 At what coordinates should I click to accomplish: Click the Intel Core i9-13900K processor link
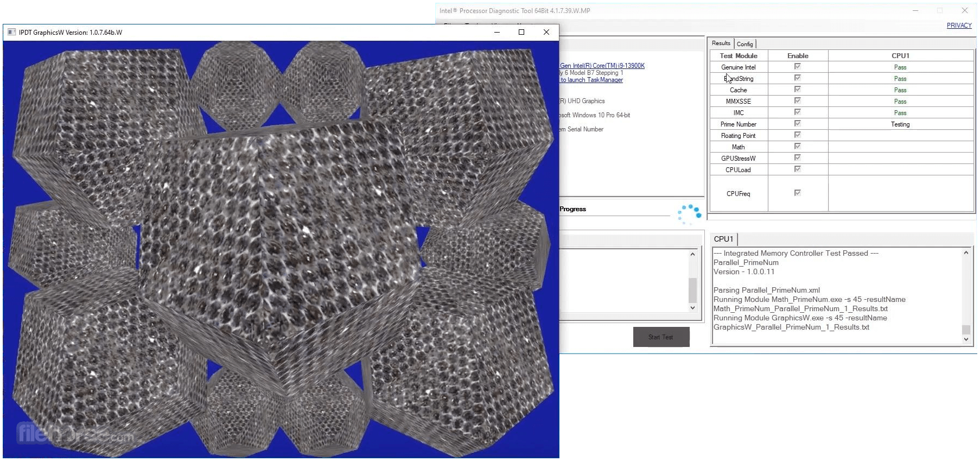pos(602,66)
